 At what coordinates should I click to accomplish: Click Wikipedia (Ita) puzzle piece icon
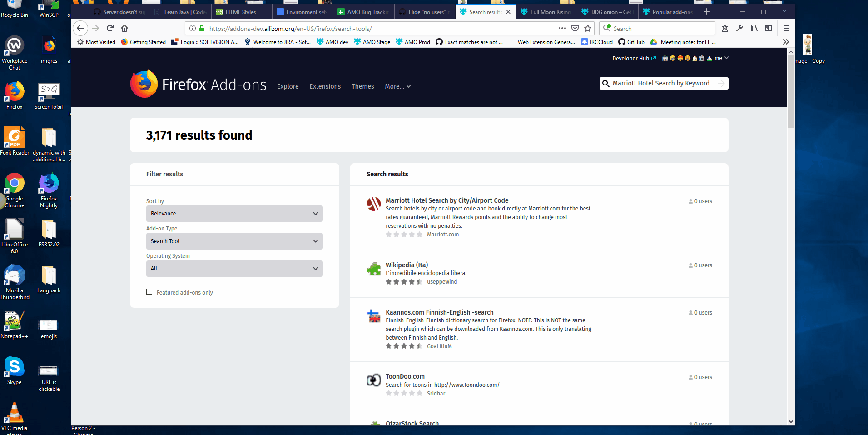(x=373, y=269)
